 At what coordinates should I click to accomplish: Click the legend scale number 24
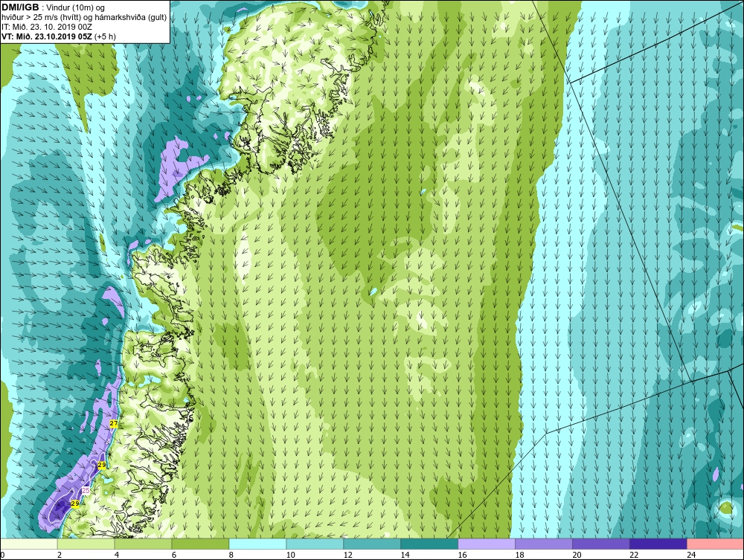pyautogui.click(x=691, y=555)
